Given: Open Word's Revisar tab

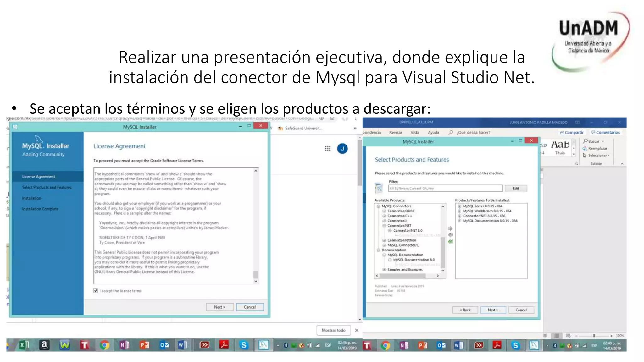Looking at the screenshot, I should [396, 133].
